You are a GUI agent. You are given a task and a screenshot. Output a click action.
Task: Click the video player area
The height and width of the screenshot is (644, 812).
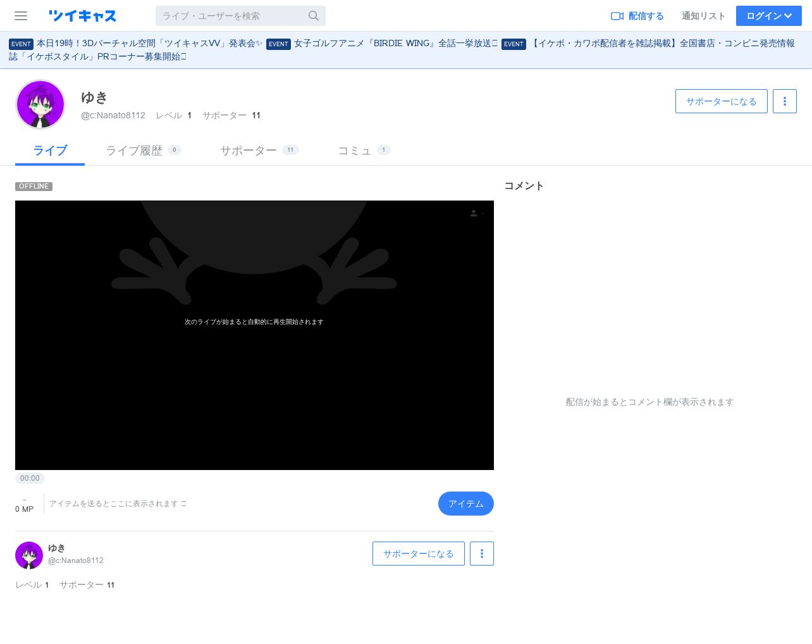254,335
